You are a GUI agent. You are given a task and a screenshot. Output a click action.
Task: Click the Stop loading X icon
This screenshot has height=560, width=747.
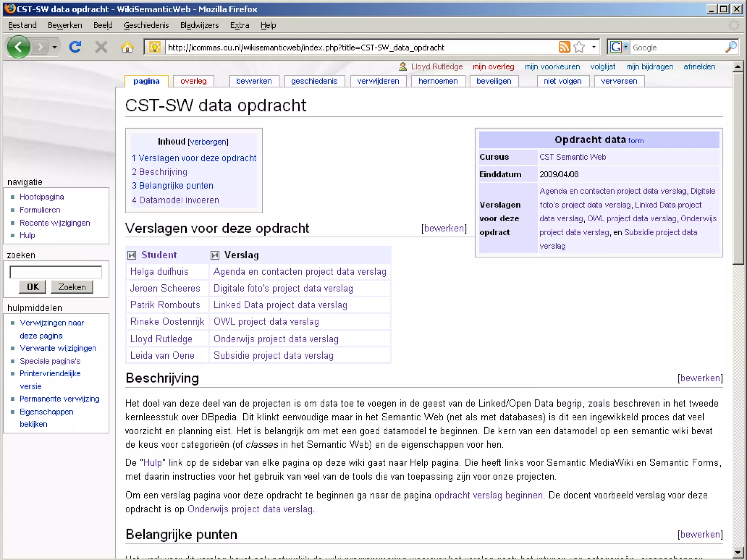pyautogui.click(x=101, y=47)
